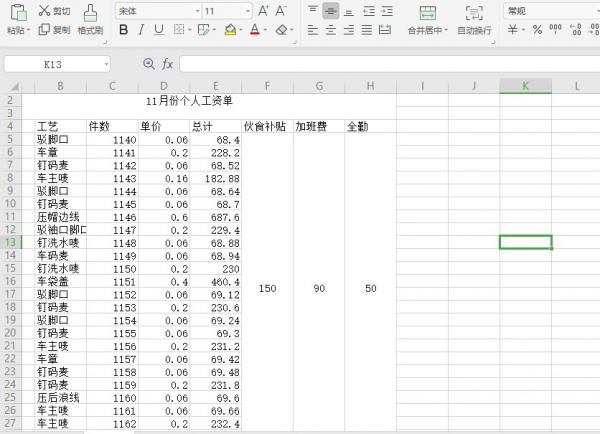Click the Copy button
The width and height of the screenshot is (600, 434).
tap(54, 29)
